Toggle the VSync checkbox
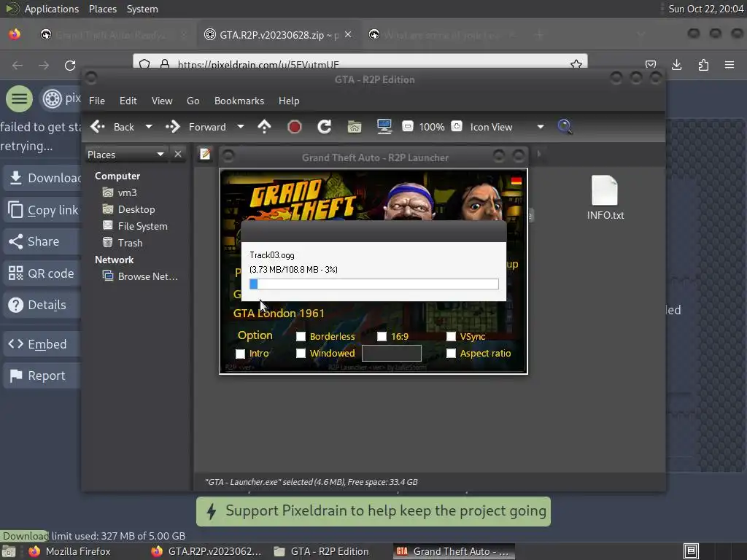The width and height of the screenshot is (747, 560). (x=451, y=337)
